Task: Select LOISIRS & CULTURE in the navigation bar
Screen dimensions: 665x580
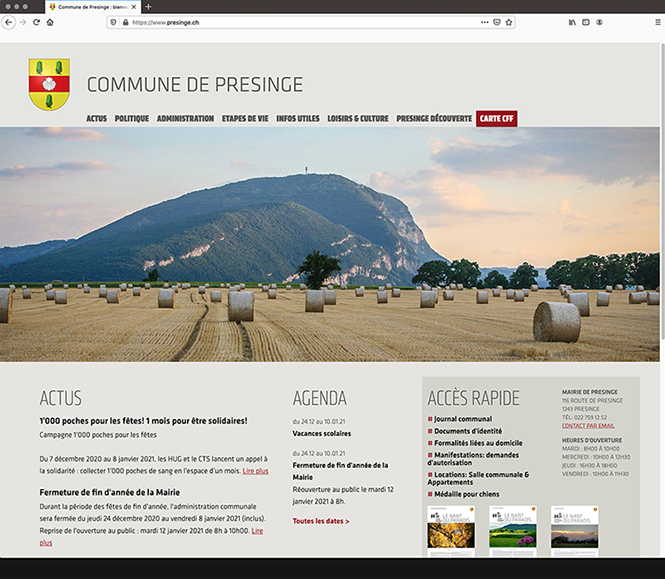Action: click(x=356, y=119)
